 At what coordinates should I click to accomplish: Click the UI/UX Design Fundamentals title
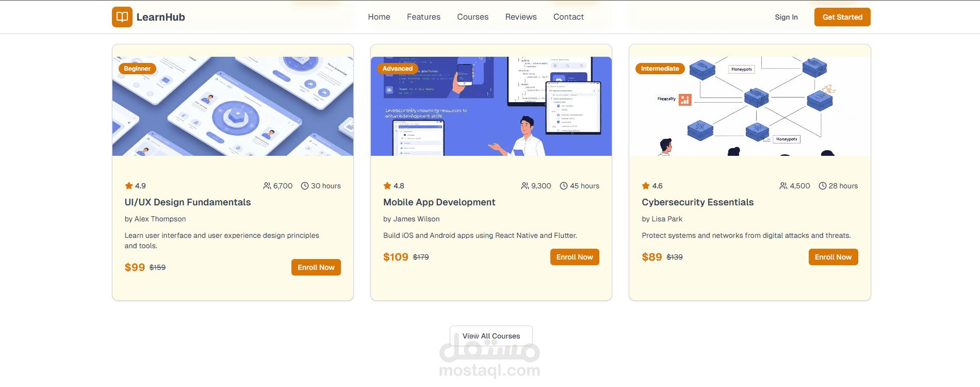coord(188,202)
